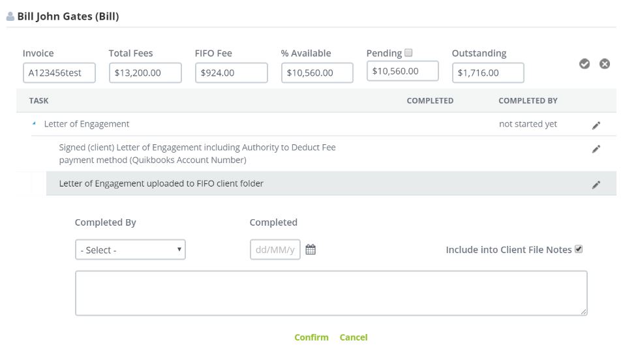Click pencil icon for Signed Letter of Engagement
Screen dimensions: 623x364
coord(596,149)
